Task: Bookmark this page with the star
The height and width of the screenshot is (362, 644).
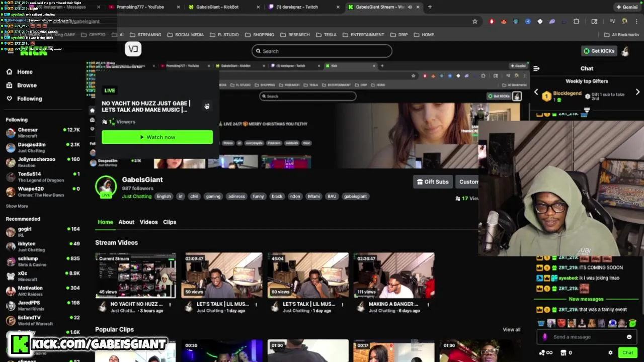Action: [474, 21]
